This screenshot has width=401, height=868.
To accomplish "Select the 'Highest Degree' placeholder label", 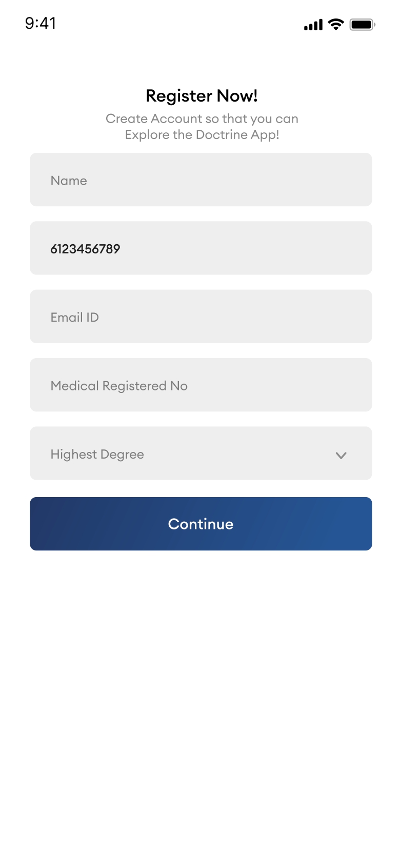I will tap(97, 455).
